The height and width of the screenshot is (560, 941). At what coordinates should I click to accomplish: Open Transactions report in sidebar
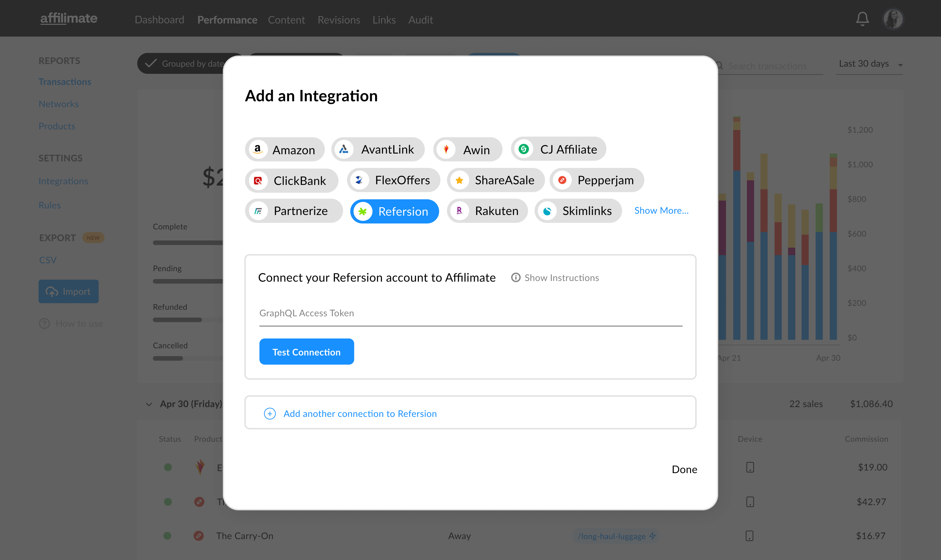click(65, 81)
